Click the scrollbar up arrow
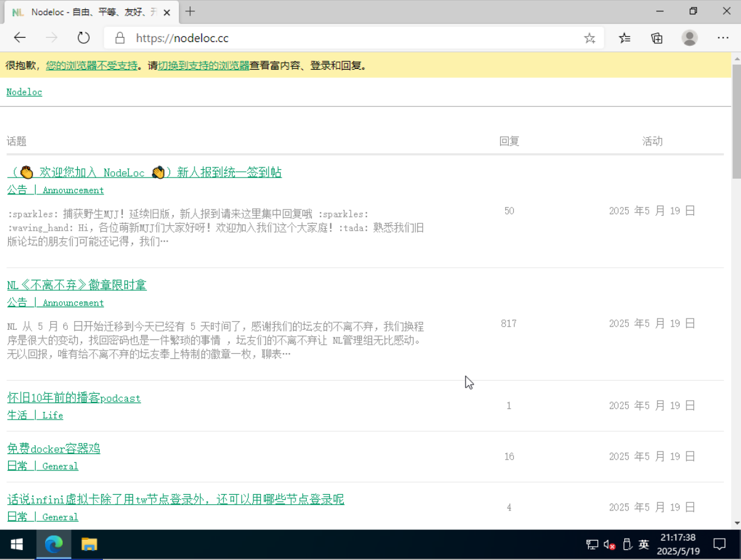This screenshot has width=741, height=560. click(737, 58)
